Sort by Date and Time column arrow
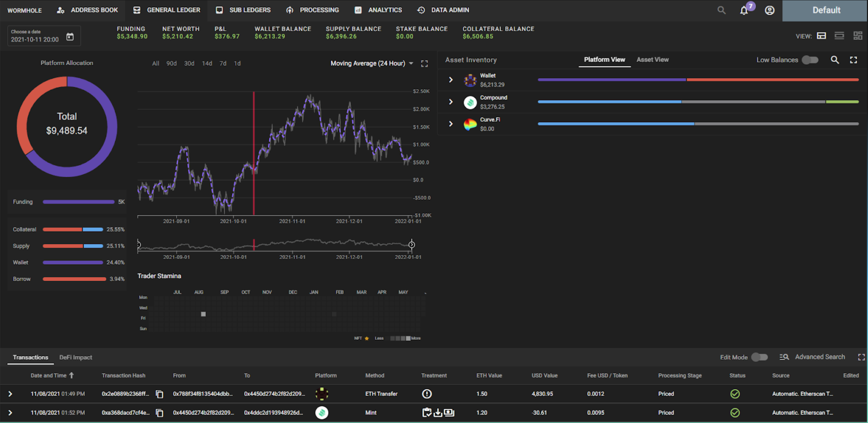 (x=71, y=375)
